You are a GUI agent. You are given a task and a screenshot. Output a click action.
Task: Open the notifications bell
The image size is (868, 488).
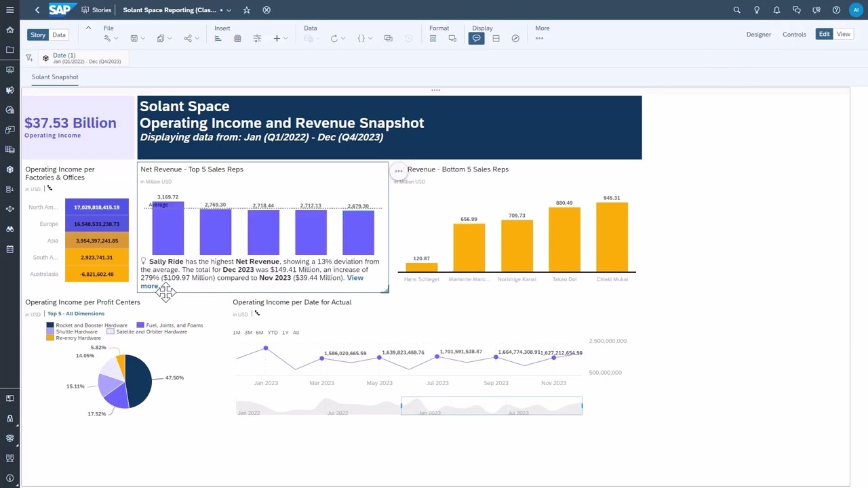point(776,10)
